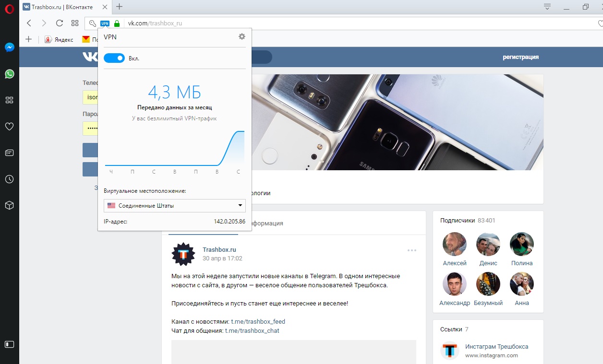Click the search magnifier in the address bar
Screen dimensions: 603x364
pyautogui.click(x=93, y=23)
